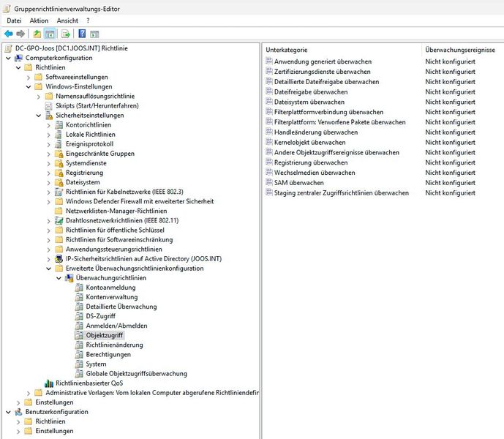Collapse the Überwachungsrichtlinien node
504x439 pixels.
click(59, 278)
